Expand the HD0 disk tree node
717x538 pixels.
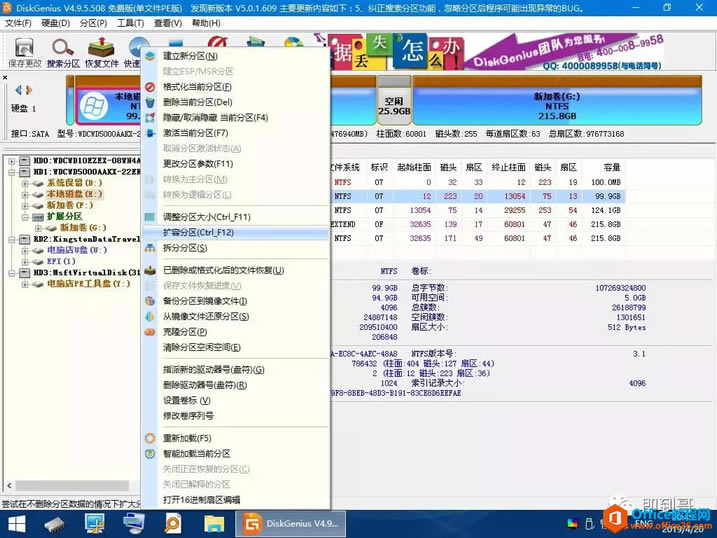pyautogui.click(x=11, y=161)
